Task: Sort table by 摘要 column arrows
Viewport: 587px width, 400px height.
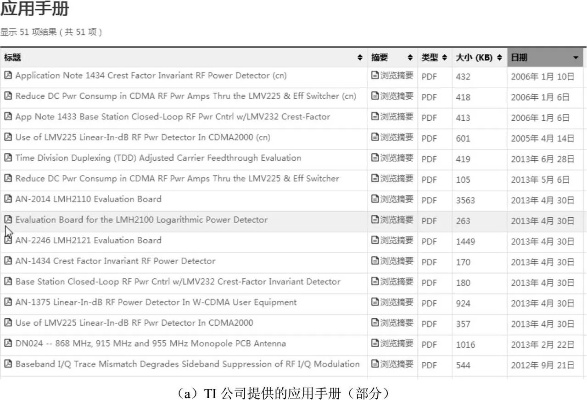Action: point(410,57)
